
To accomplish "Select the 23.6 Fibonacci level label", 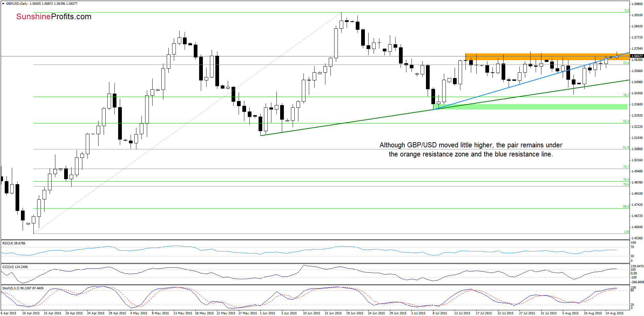I will pyautogui.click(x=626, y=63).
